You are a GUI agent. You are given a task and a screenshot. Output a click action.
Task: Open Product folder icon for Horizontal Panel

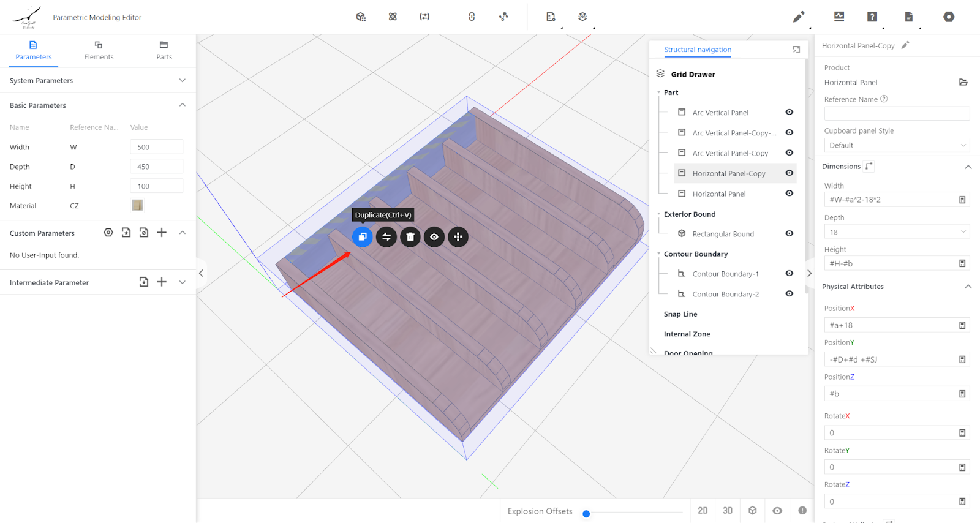tap(963, 82)
